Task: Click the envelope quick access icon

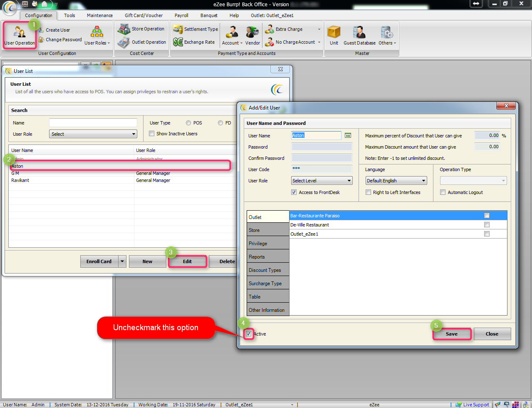Action: (x=45, y=4)
